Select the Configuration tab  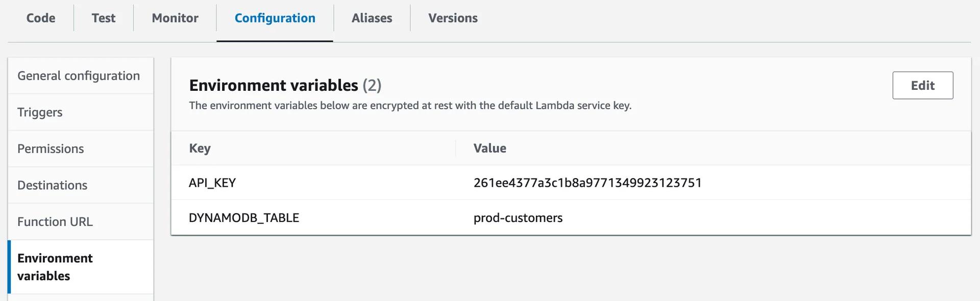click(275, 18)
